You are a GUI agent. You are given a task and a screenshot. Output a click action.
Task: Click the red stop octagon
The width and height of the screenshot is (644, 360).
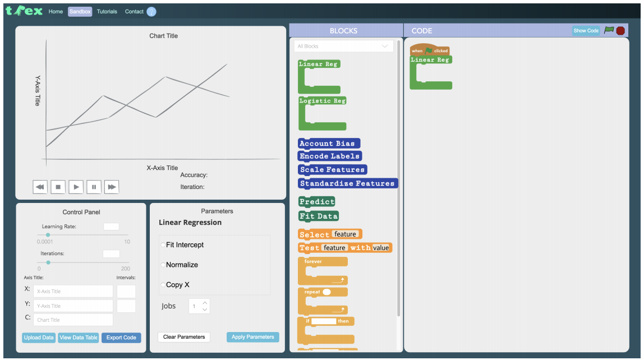620,30
